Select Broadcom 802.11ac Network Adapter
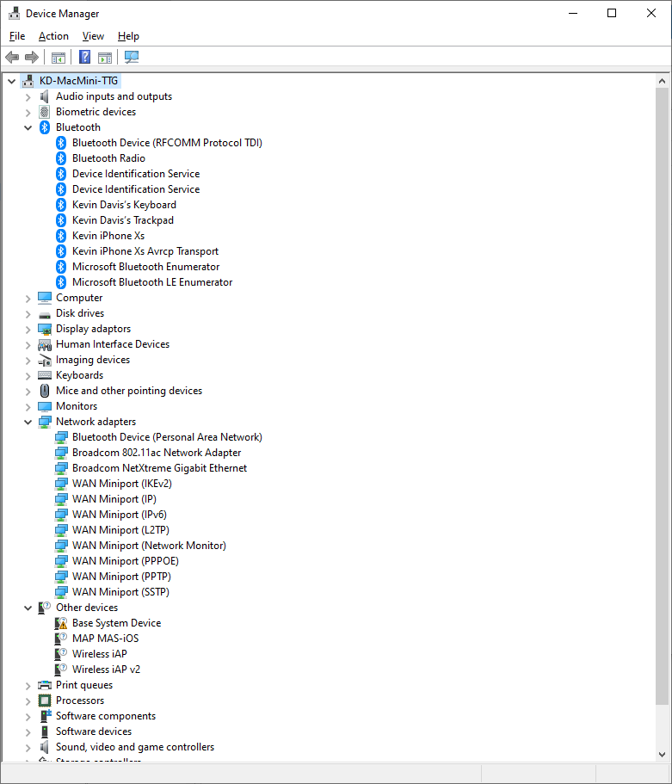Image resolution: width=672 pixels, height=784 pixels. tap(157, 453)
